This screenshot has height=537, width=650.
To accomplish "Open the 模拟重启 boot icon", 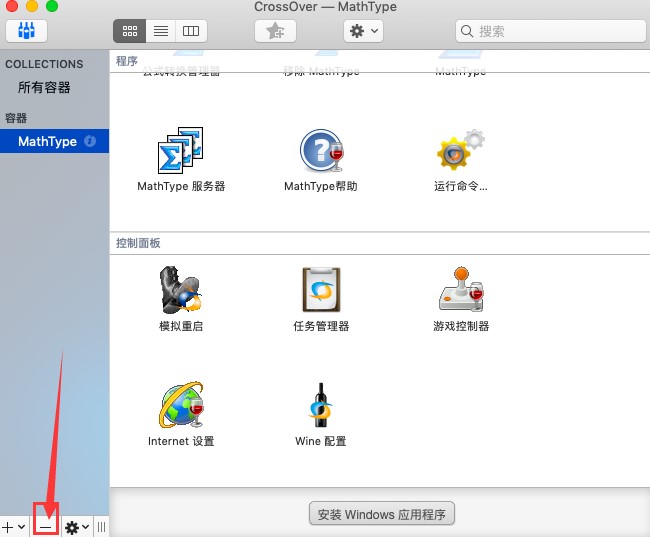I will (x=181, y=289).
